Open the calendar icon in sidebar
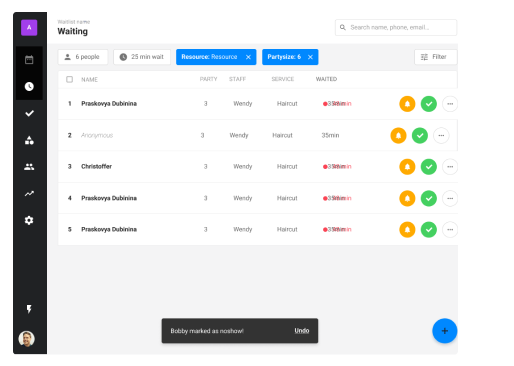 pos(29,60)
